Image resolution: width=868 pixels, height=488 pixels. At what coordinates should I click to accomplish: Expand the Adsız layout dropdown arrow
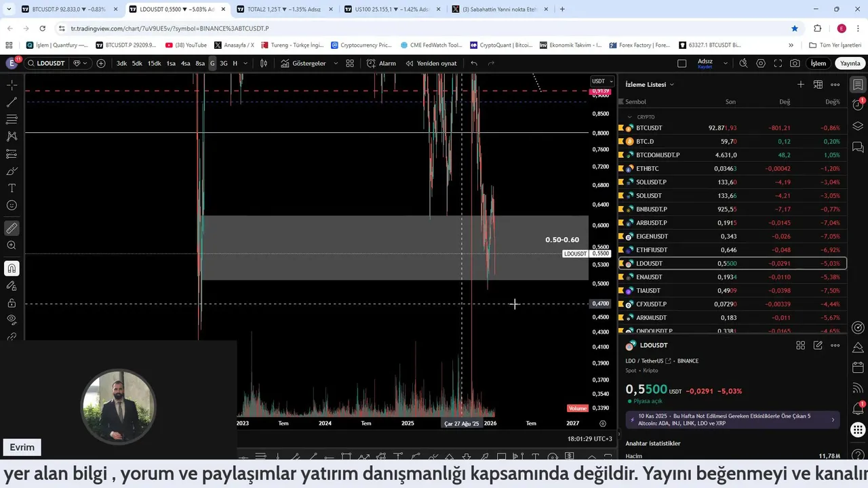(725, 63)
